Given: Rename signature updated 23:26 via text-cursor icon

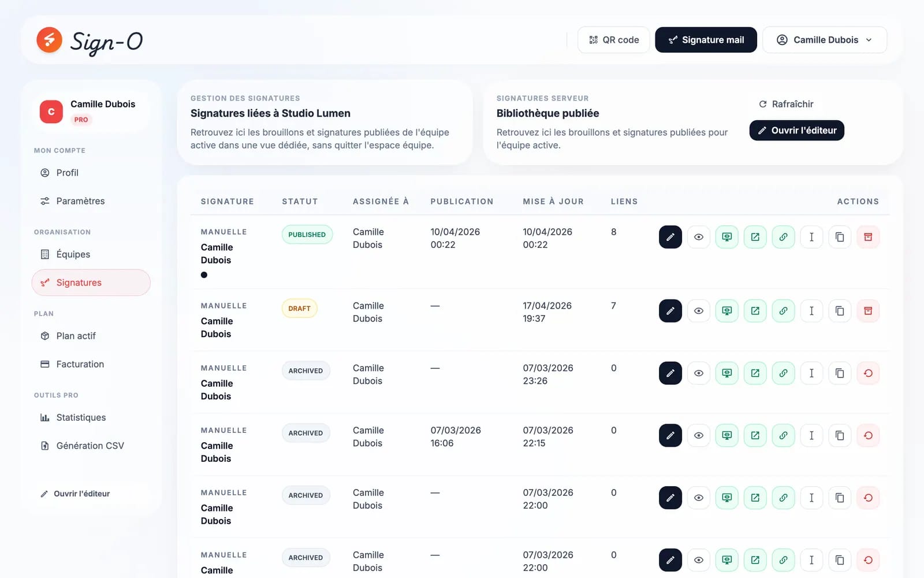Looking at the screenshot, I should pos(811,373).
